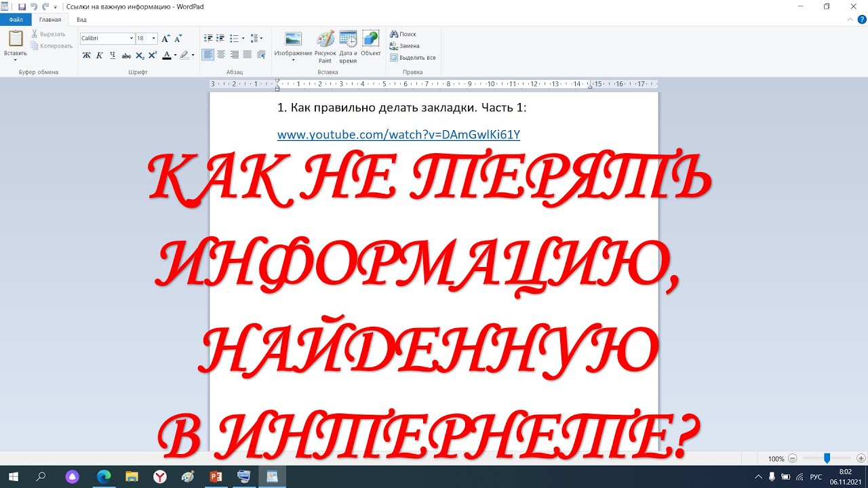Viewport: 868px width, 488px height.
Task: Click the Shrink font icon
Action: pos(178,39)
